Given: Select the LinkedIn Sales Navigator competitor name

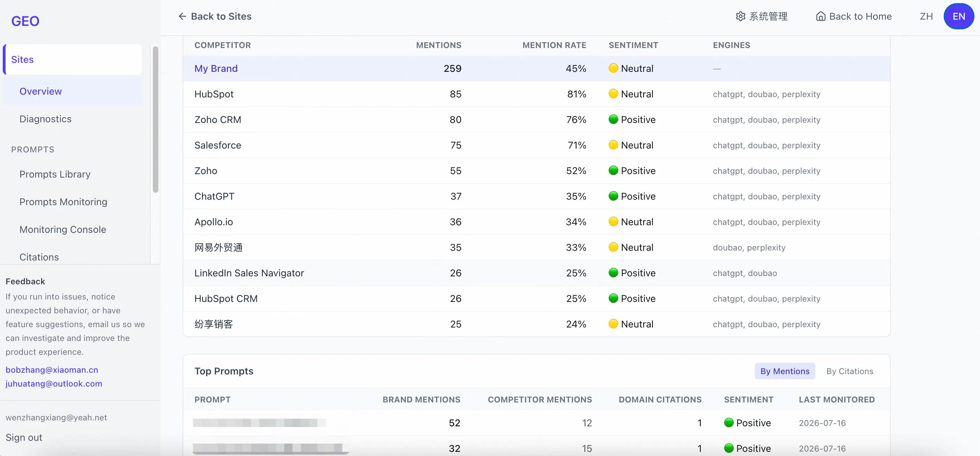Looking at the screenshot, I should pos(249,273).
